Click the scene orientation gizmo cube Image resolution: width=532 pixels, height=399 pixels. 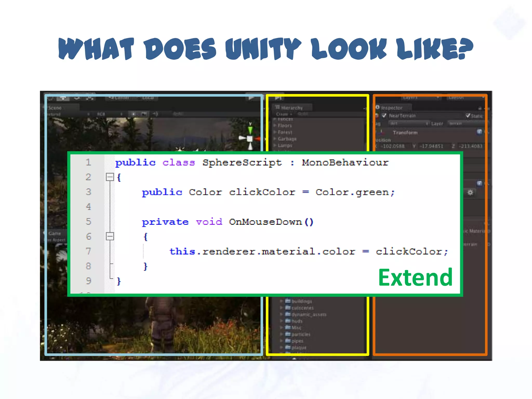tap(250, 139)
